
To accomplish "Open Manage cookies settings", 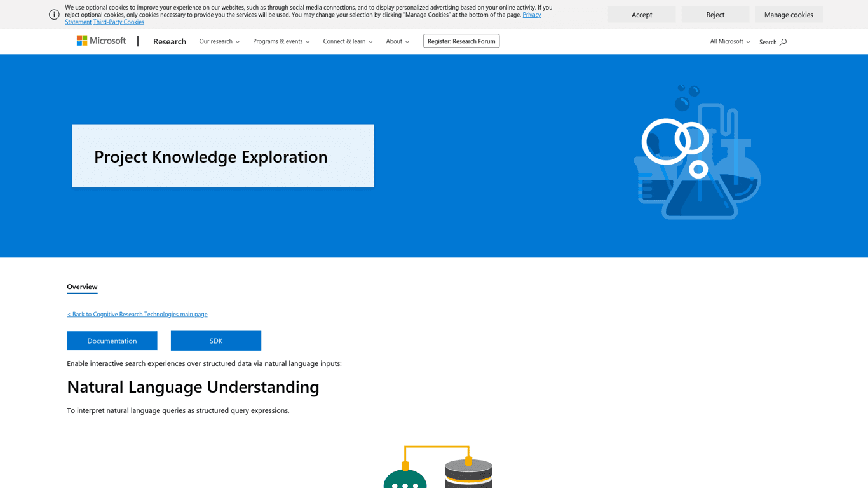I will (x=789, y=14).
